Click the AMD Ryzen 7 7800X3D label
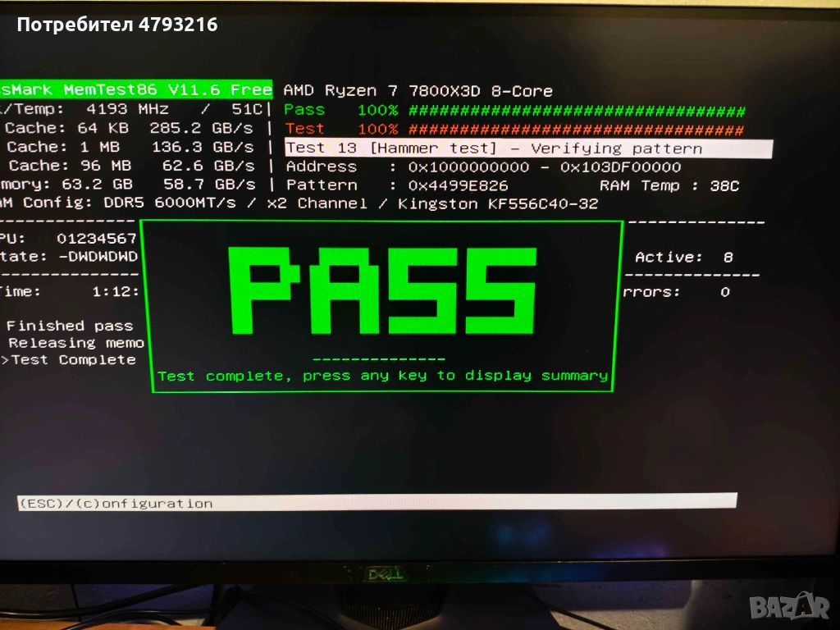 tap(418, 91)
